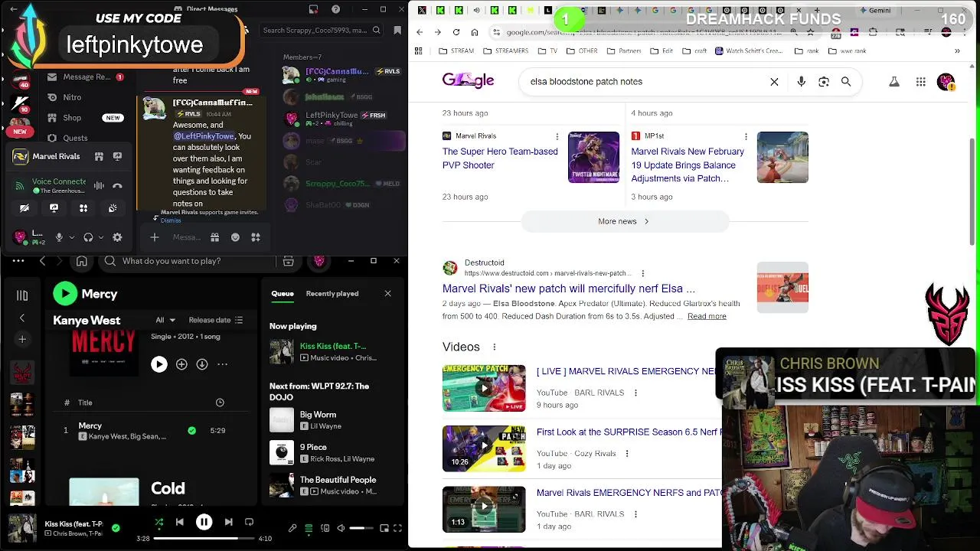Search Google by voice
Screen dimensions: 980x551
tap(801, 81)
